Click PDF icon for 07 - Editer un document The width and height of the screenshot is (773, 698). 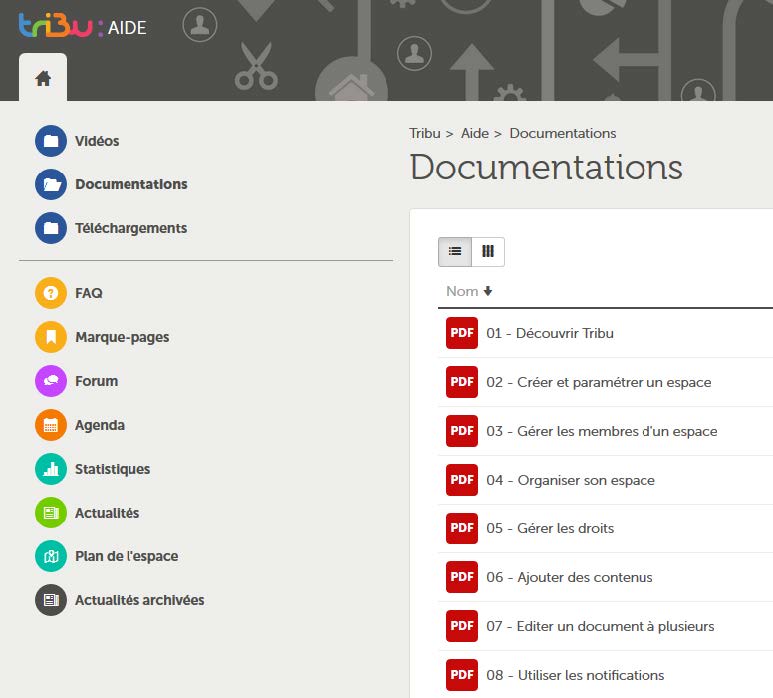462,626
